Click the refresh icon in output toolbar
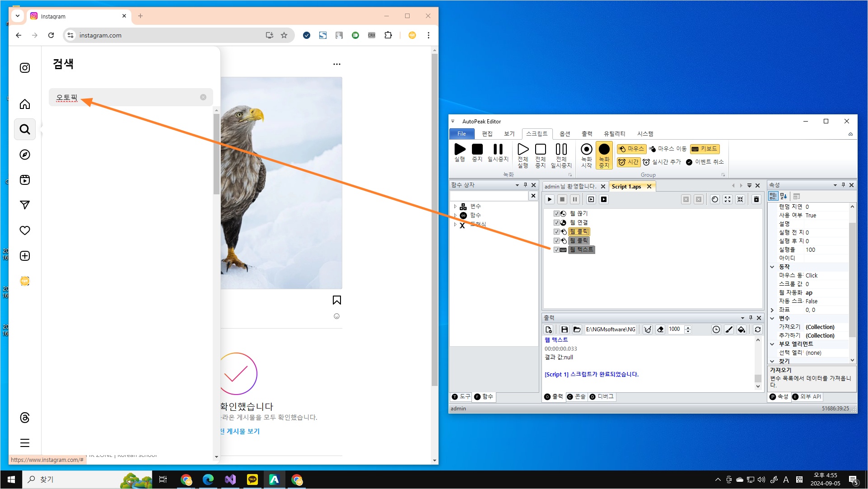This screenshot has width=868, height=489. [x=758, y=329]
